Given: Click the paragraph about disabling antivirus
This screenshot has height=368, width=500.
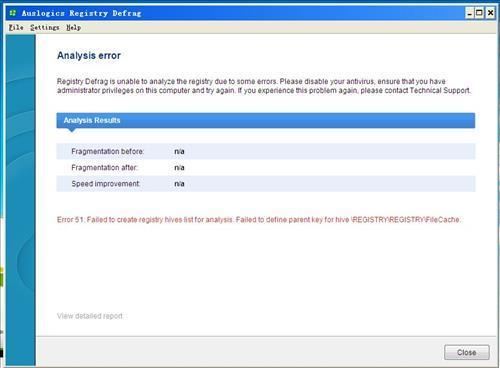Looking at the screenshot, I should click(264, 86).
